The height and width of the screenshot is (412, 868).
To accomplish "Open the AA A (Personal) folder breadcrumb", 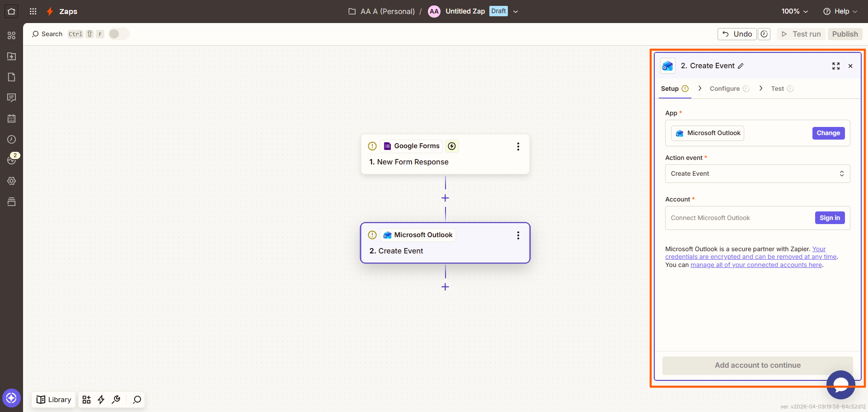I will pos(381,11).
